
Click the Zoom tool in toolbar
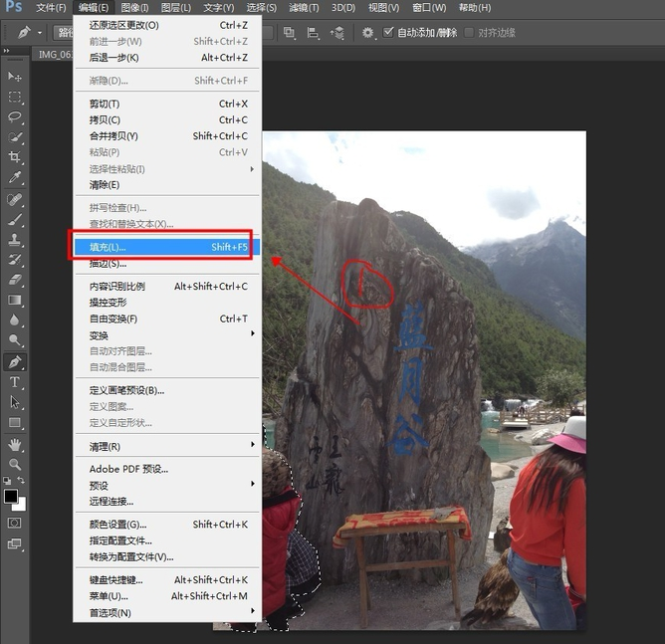click(15, 464)
